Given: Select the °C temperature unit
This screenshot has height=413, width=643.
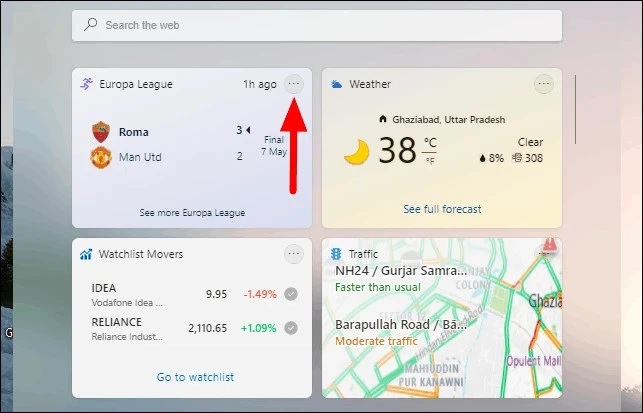Looking at the screenshot, I should click(x=430, y=142).
